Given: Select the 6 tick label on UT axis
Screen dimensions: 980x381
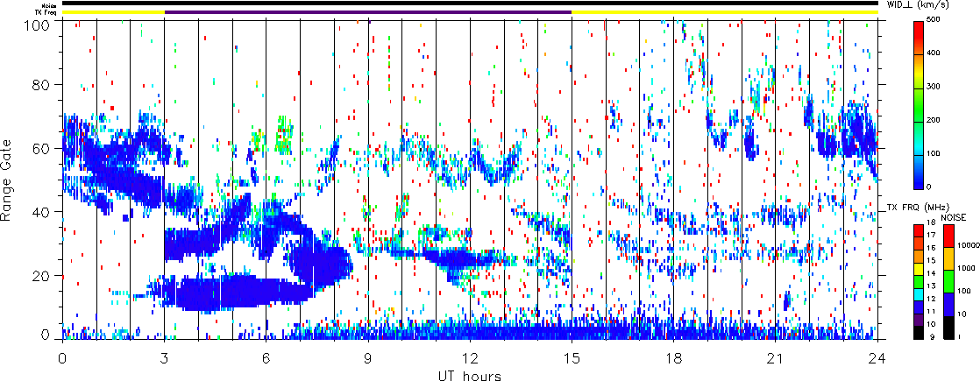Looking at the screenshot, I should (x=266, y=356).
